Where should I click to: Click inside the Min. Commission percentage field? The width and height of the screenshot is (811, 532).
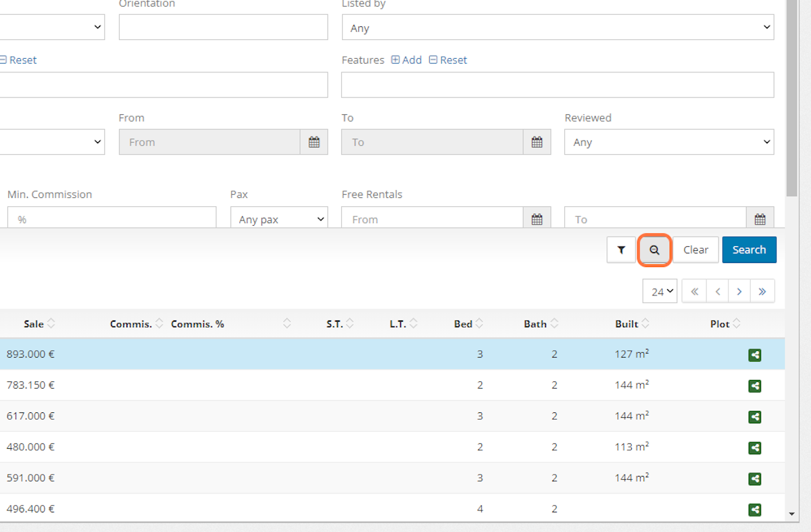click(112, 217)
